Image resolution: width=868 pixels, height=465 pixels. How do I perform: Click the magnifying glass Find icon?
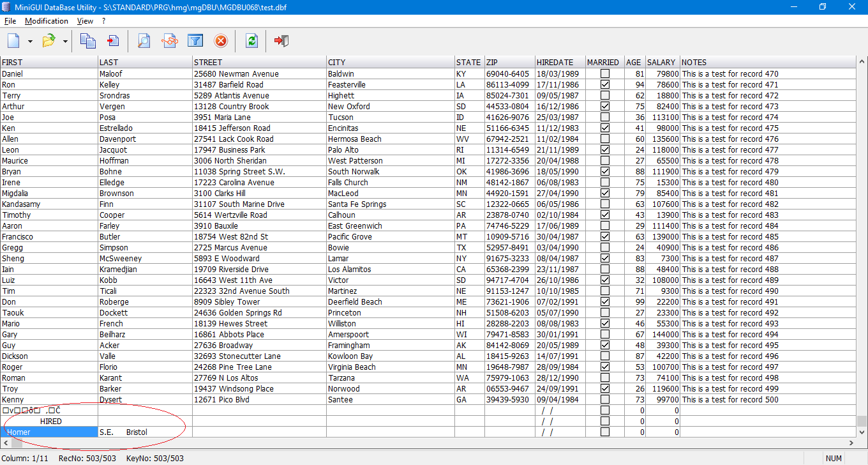[x=144, y=41]
